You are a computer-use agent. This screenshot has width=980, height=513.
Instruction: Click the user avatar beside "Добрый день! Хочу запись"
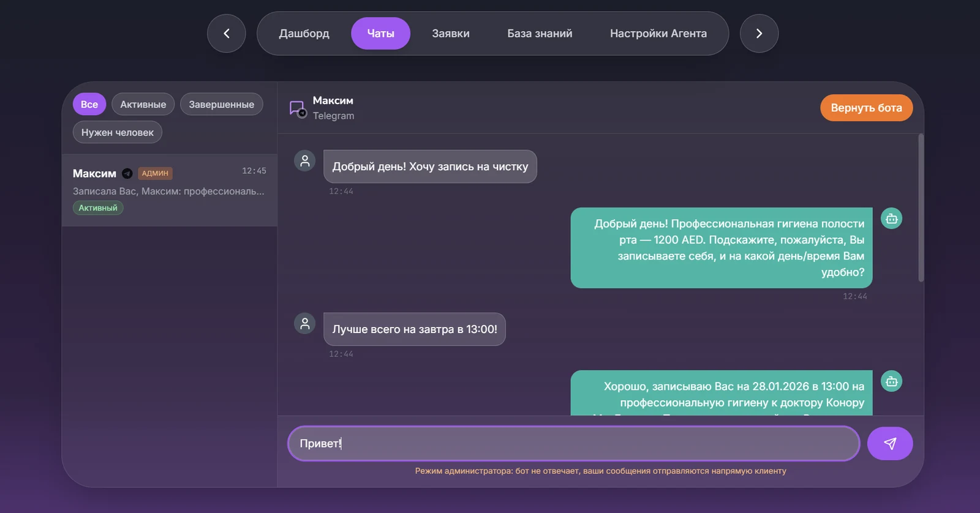coord(305,161)
